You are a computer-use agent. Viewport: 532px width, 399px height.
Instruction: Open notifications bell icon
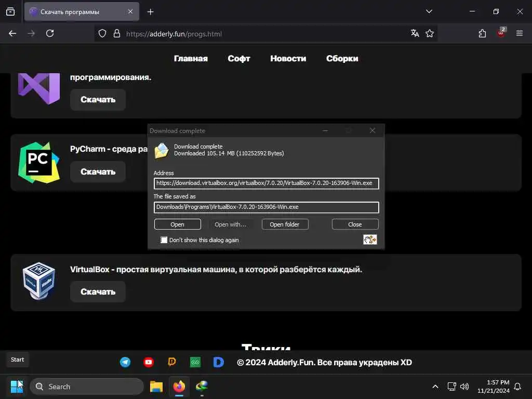point(518,387)
